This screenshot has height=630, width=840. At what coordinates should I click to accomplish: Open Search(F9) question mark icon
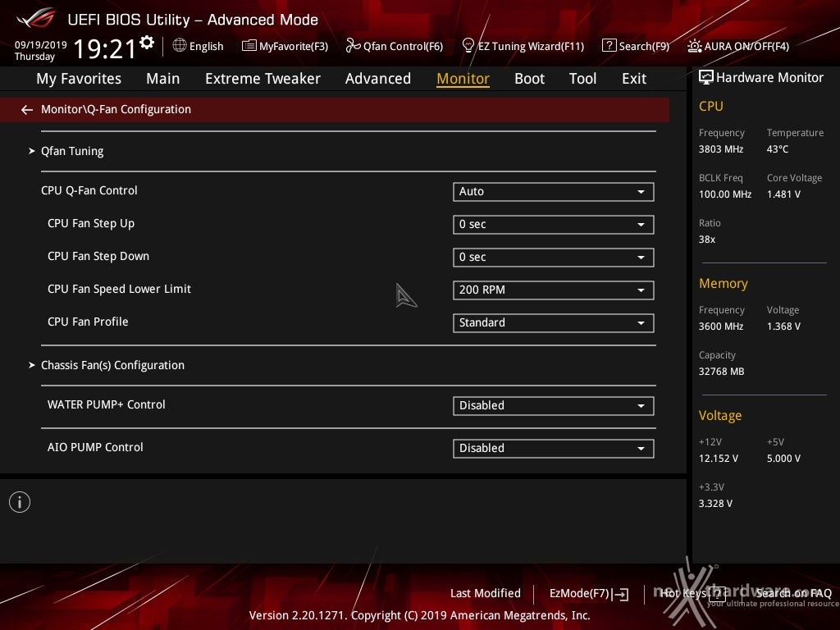pos(609,46)
